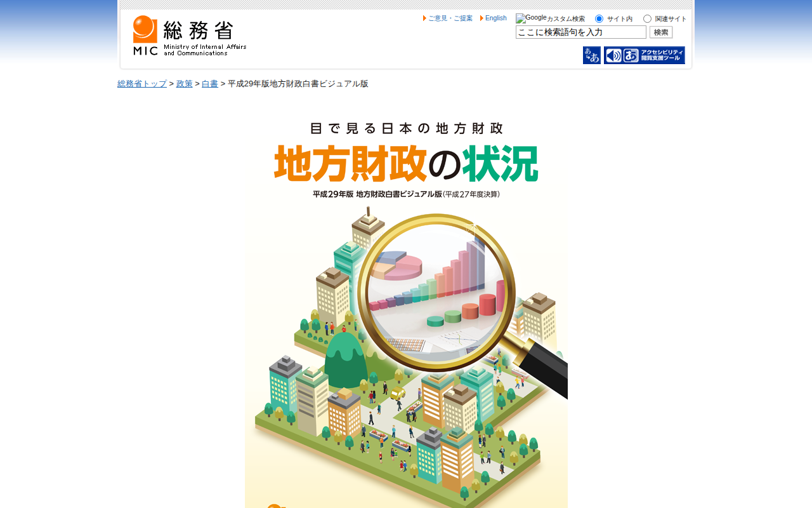Click the 検索 search button

pos(661,32)
